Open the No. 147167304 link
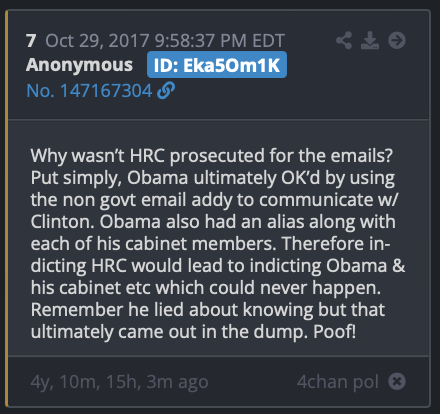The height and width of the screenshot is (414, 440). [x=89, y=91]
